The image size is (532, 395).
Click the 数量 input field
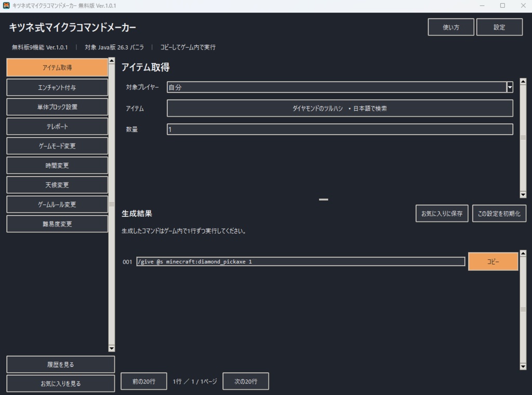click(x=340, y=129)
